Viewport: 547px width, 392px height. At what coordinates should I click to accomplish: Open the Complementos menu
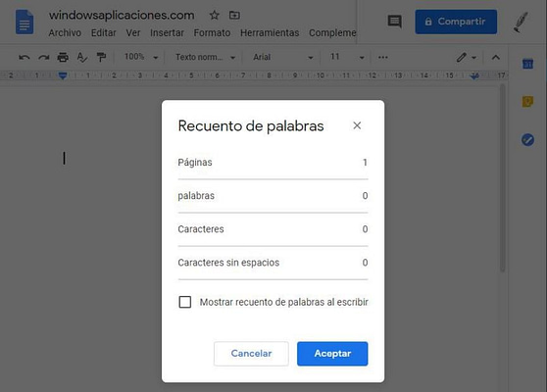click(x=332, y=32)
